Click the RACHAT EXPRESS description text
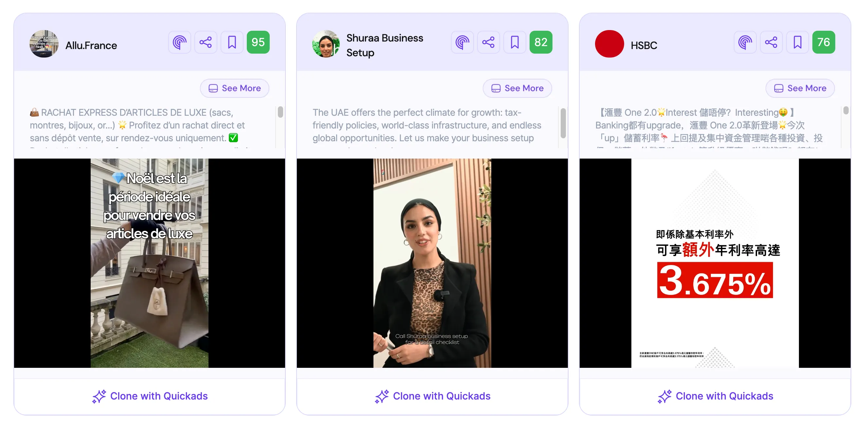The width and height of the screenshot is (868, 427). (x=141, y=127)
